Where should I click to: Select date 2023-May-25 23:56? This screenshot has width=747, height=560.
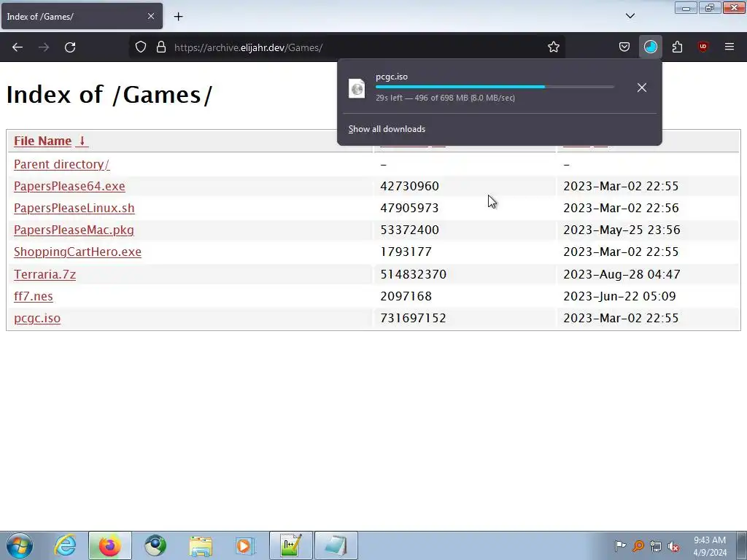(622, 230)
